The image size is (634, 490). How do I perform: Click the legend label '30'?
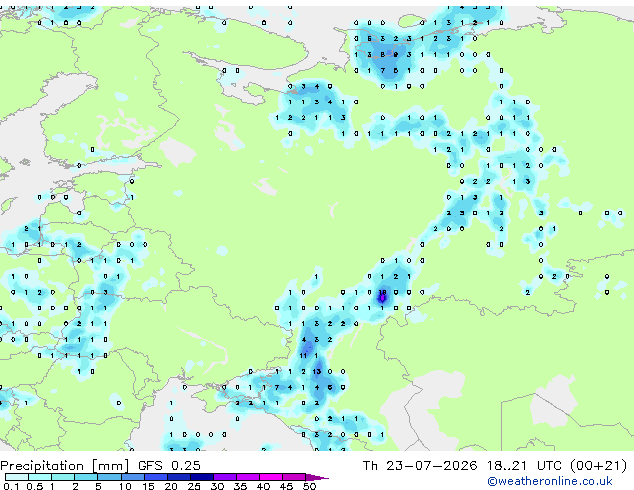tap(217, 486)
